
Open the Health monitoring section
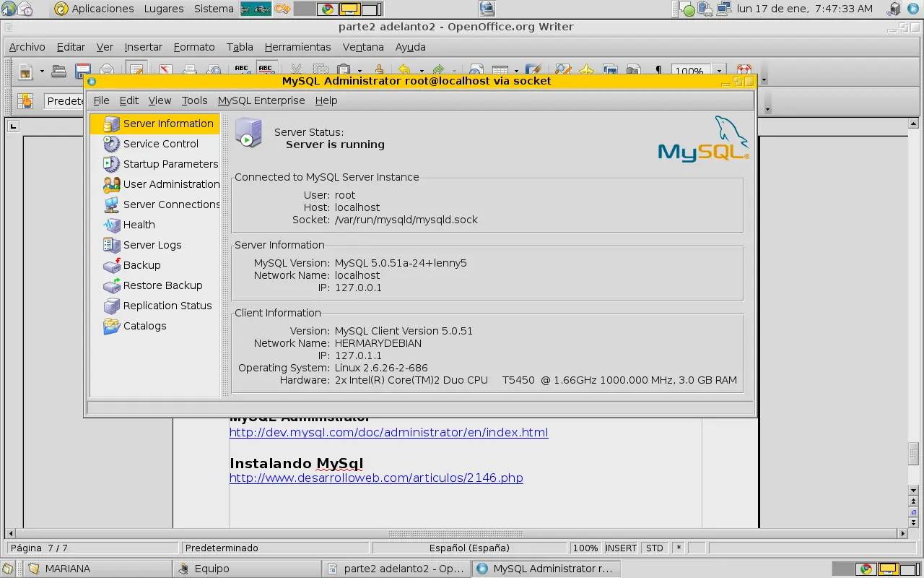154,225
